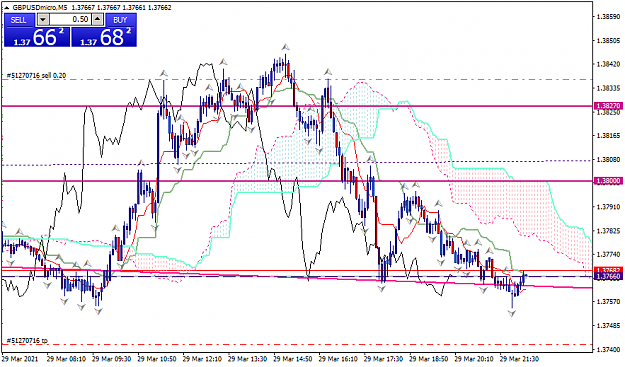Click the 29 Mar 18:50 time label
This screenshot has height=367, width=625.
[429, 359]
